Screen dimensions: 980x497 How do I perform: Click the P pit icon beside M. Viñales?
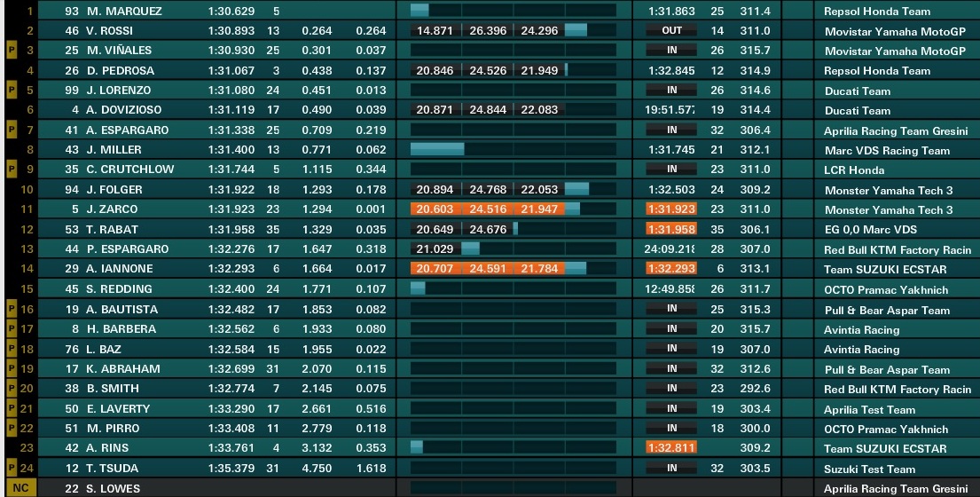pyautogui.click(x=12, y=50)
